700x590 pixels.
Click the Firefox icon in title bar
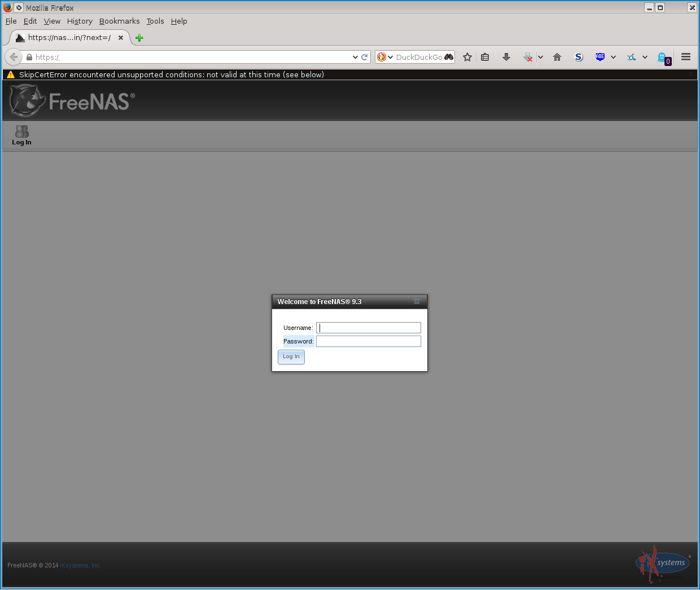click(7, 7)
